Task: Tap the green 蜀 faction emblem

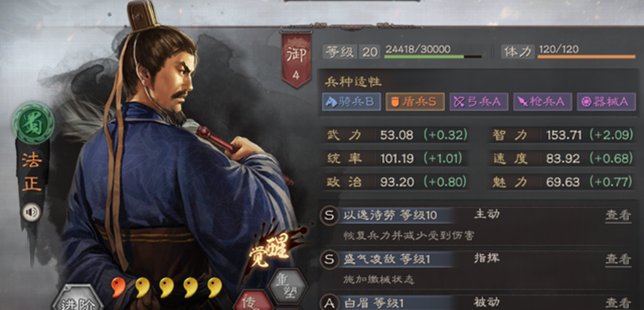Action: 33,123
